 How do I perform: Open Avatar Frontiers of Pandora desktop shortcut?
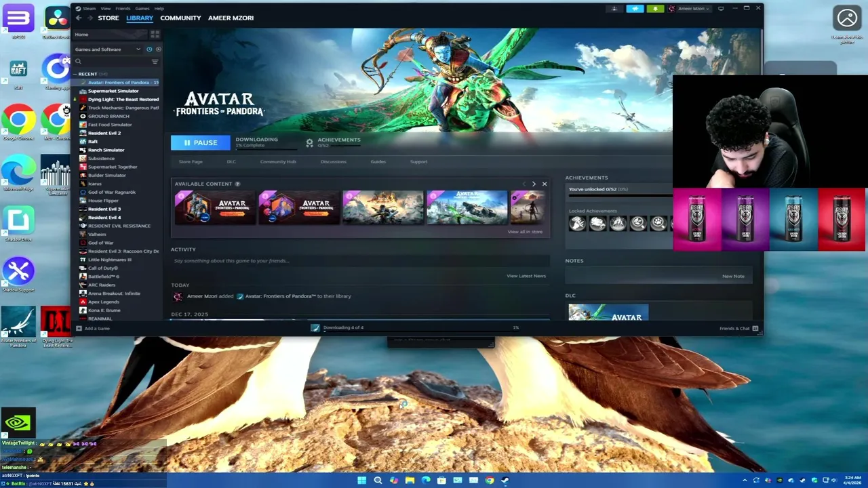click(18, 327)
